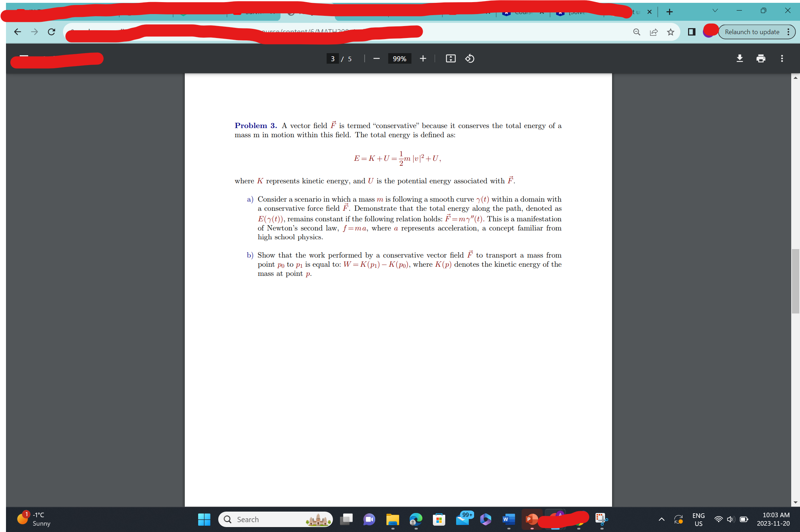
Task: Rotate the PDF page counterclockwise
Action: pos(469,58)
